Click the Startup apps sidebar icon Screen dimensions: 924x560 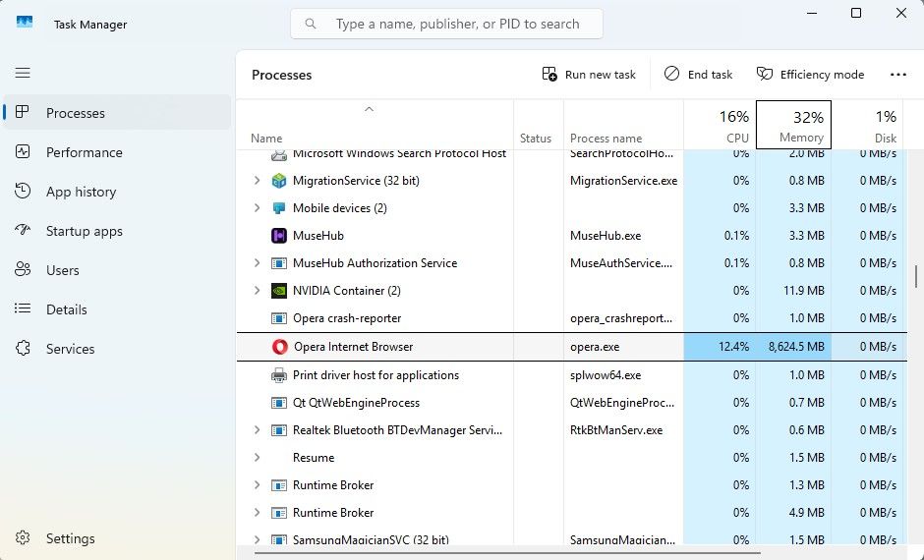tap(23, 230)
